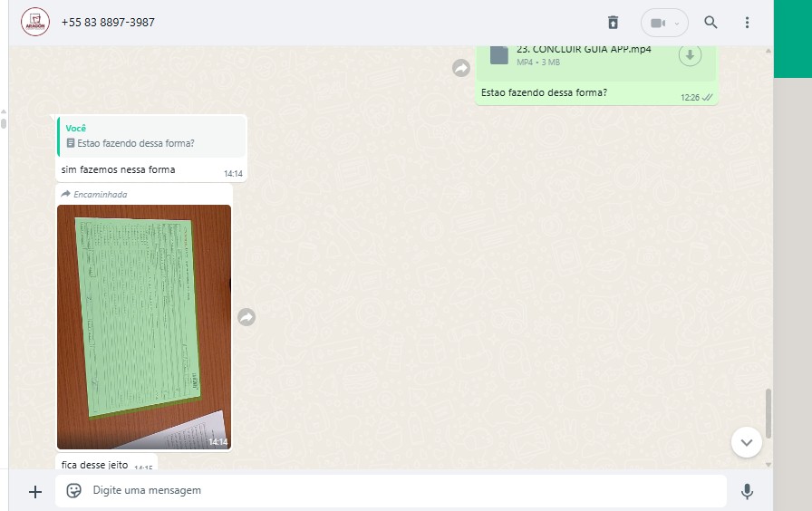This screenshot has width=812, height=511.
Task: Click the 14:14 timestamp on the photo
Action: point(218,441)
